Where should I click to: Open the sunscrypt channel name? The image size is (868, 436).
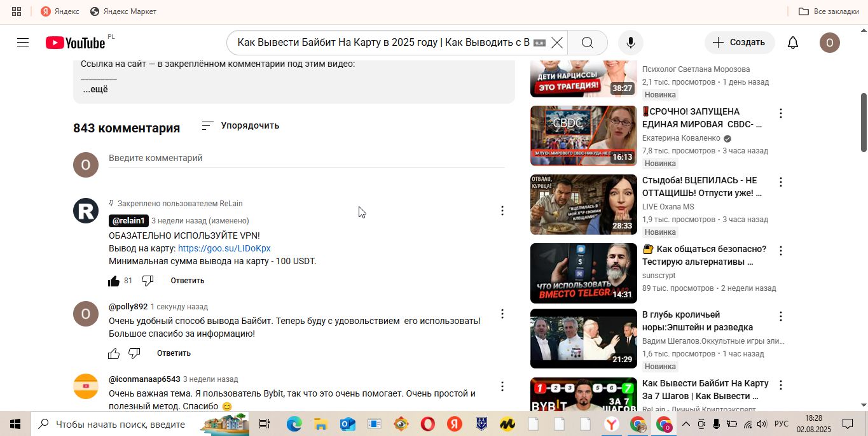click(x=659, y=276)
